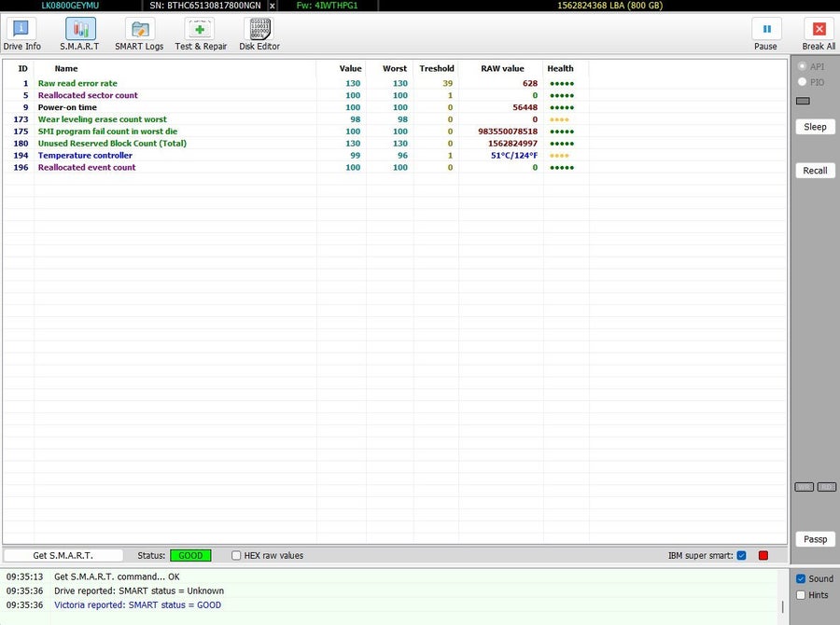Click the drive model LK0800GEYMU
The image size is (840, 625).
(x=70, y=6)
